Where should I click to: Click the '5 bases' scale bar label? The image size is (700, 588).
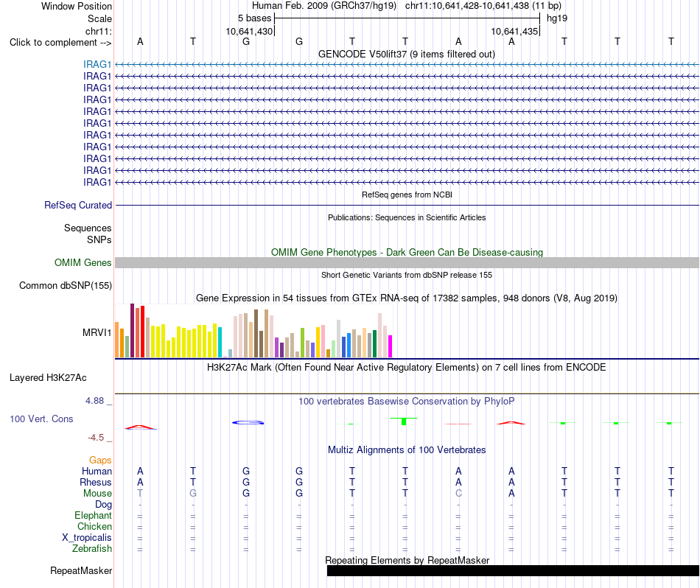(254, 18)
